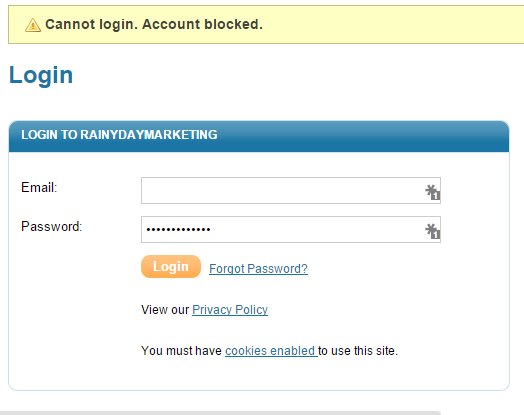Viewport: 524px width, 415px height.
Task: Open the Forgot Password? link
Action: coord(258,269)
